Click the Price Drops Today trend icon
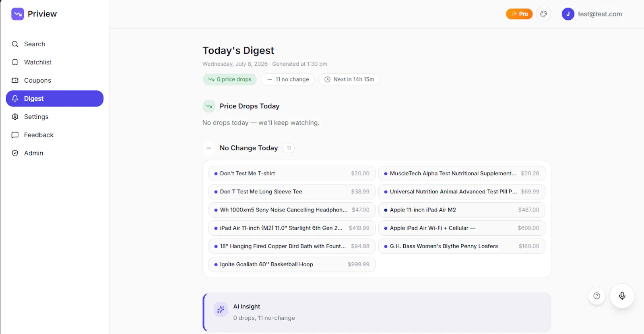 click(x=209, y=106)
